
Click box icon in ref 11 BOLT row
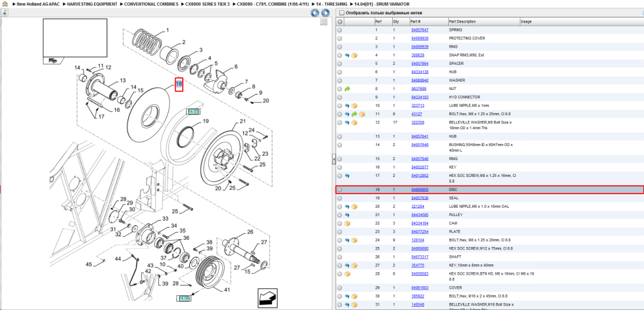coord(361,114)
